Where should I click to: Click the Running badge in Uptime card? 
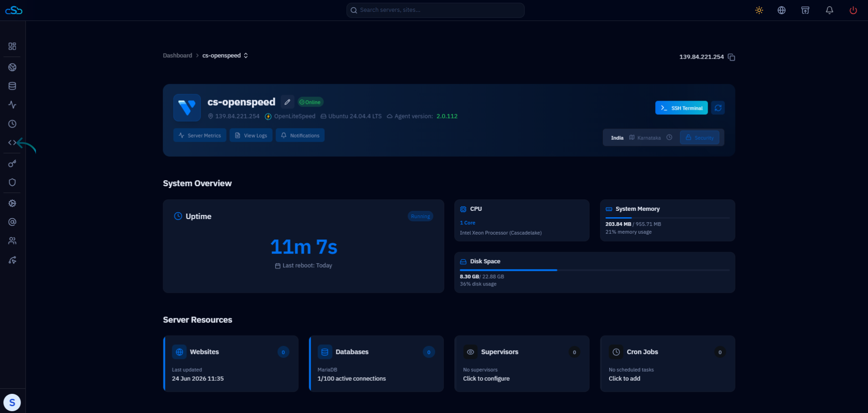click(420, 216)
